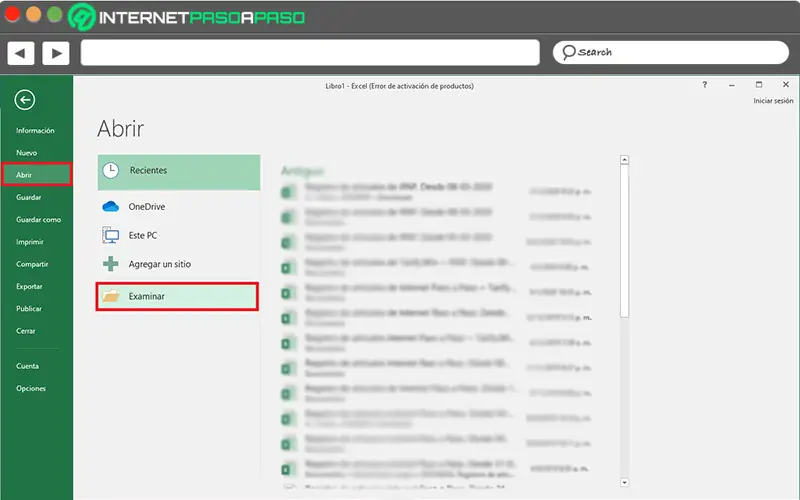Click the browser forward arrow button
Image resolution: width=800 pixels, height=500 pixels.
[x=56, y=53]
